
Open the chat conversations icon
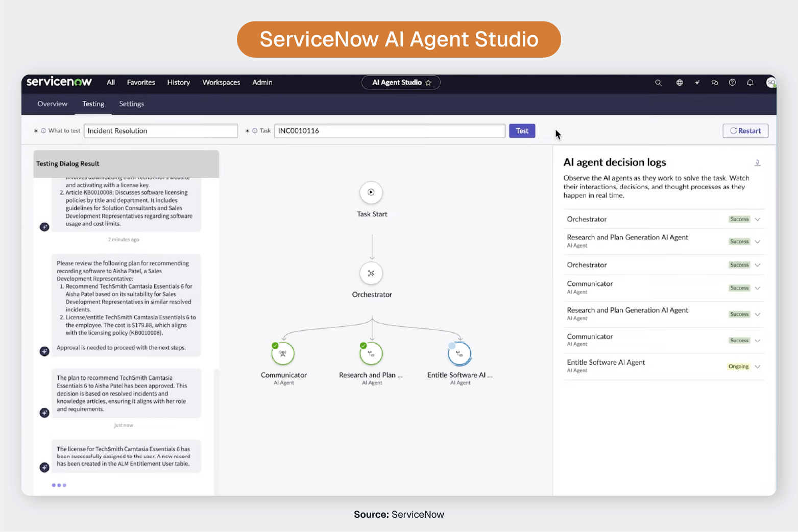tap(715, 82)
